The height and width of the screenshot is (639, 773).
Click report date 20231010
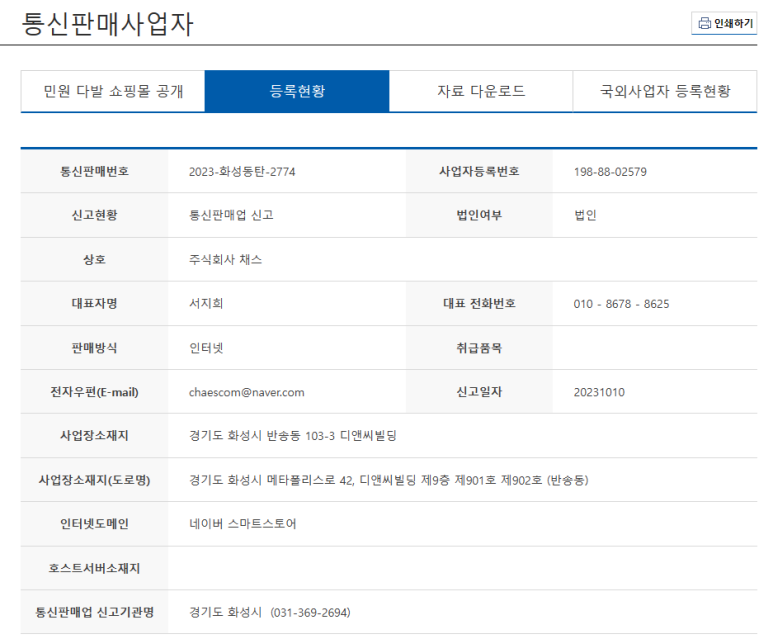(x=599, y=392)
